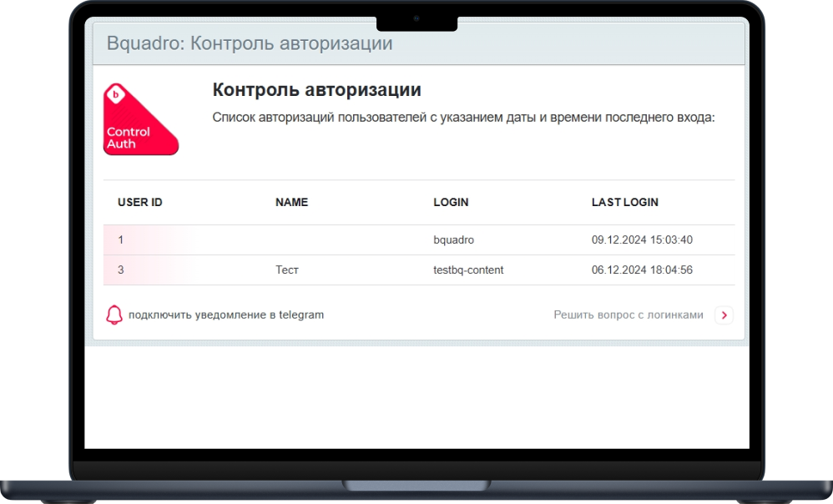The width and height of the screenshot is (833, 504).
Task: Select the row for user bquadro
Action: [x=417, y=239]
